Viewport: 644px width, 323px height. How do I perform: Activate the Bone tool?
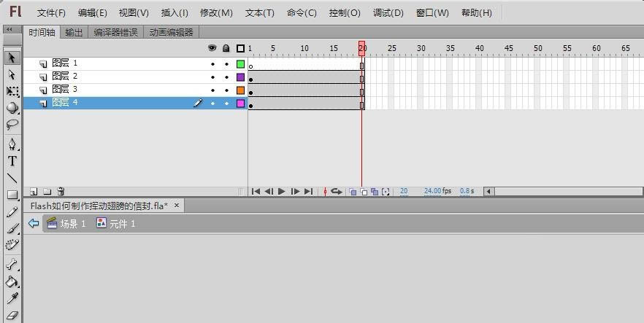(x=12, y=264)
